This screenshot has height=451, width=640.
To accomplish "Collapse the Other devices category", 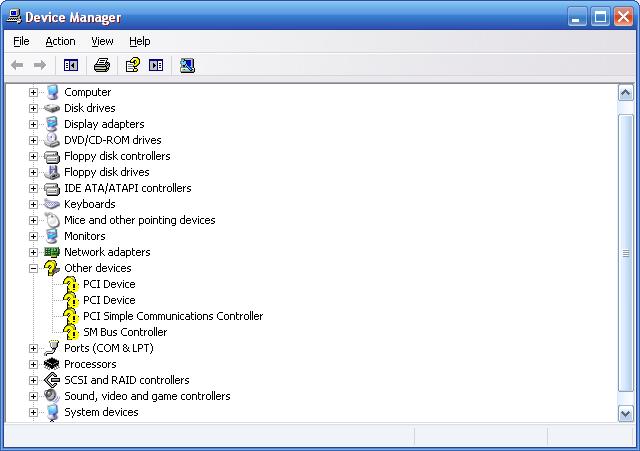I will click(x=33, y=268).
